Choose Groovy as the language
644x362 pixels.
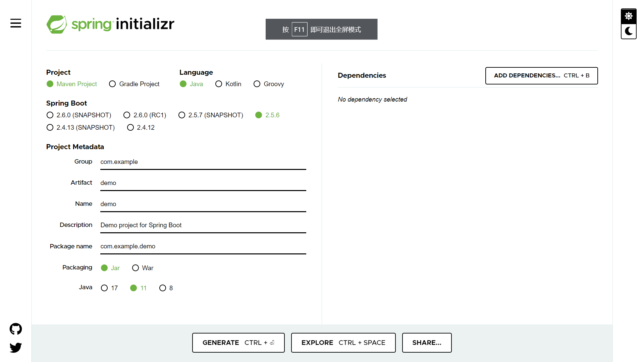tap(269, 84)
